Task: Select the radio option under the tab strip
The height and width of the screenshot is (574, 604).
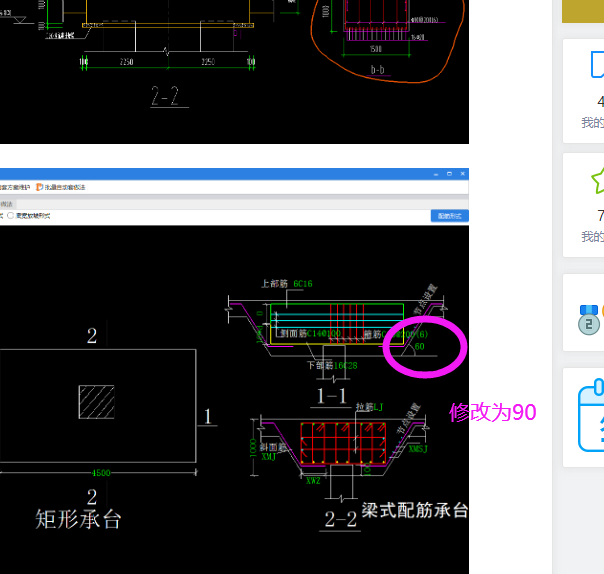Action: pyautogui.click(x=10, y=216)
